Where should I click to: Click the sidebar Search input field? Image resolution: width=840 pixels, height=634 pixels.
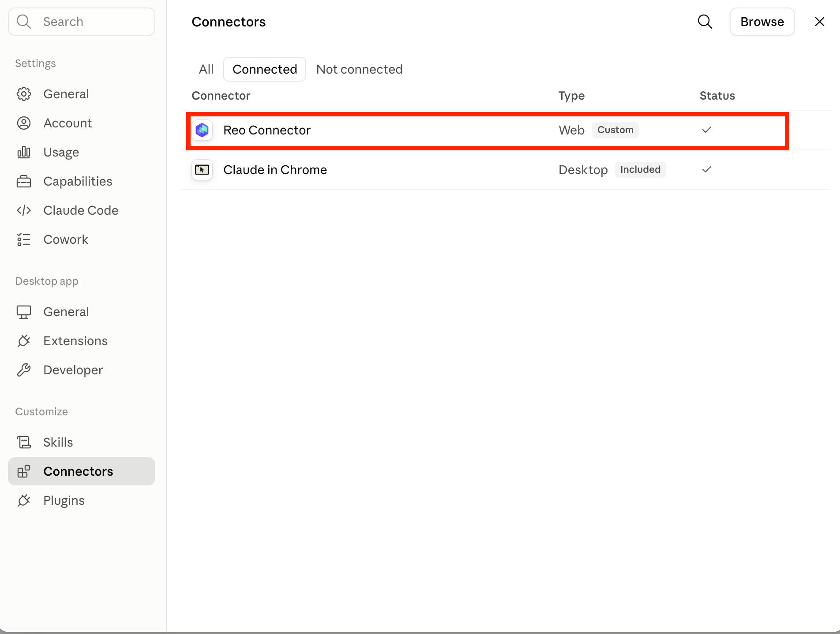coord(82,22)
